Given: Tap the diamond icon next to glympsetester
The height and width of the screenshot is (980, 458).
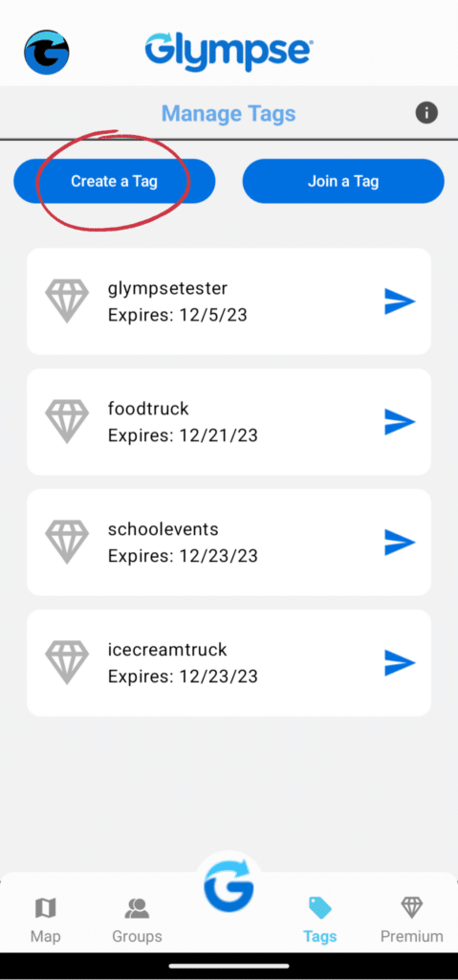Looking at the screenshot, I should point(68,301).
